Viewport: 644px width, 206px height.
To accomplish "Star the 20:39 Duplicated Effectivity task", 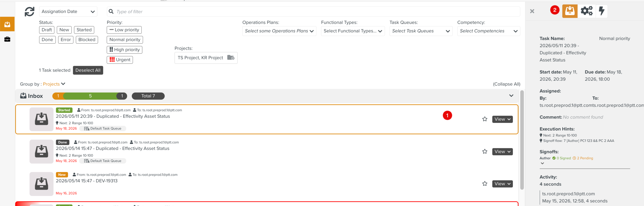I will 485,119.
